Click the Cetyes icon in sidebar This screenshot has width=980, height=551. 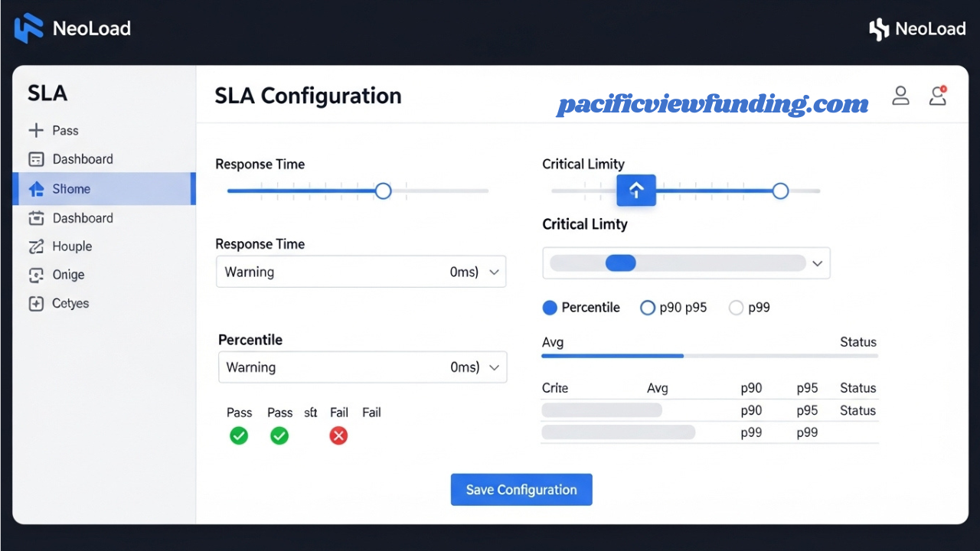tap(37, 303)
